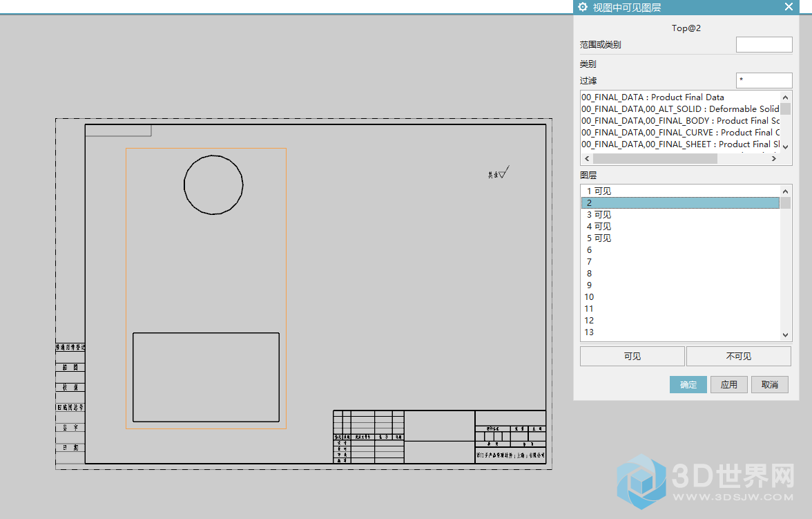The height and width of the screenshot is (519, 812).
Task: Click the 范围或类别 input field
Action: click(x=764, y=45)
